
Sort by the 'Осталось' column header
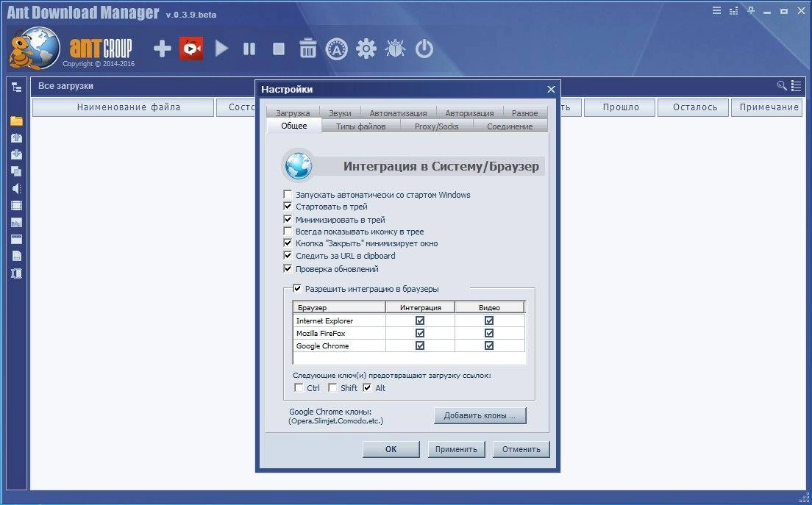693,107
